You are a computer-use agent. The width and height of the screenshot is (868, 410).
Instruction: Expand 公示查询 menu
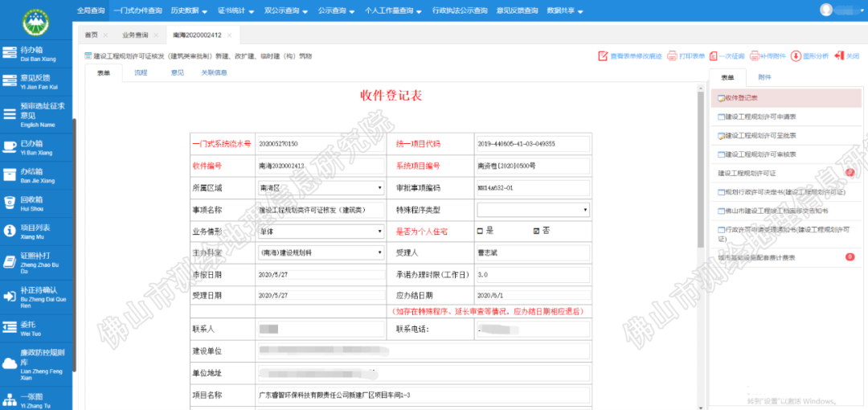336,10
